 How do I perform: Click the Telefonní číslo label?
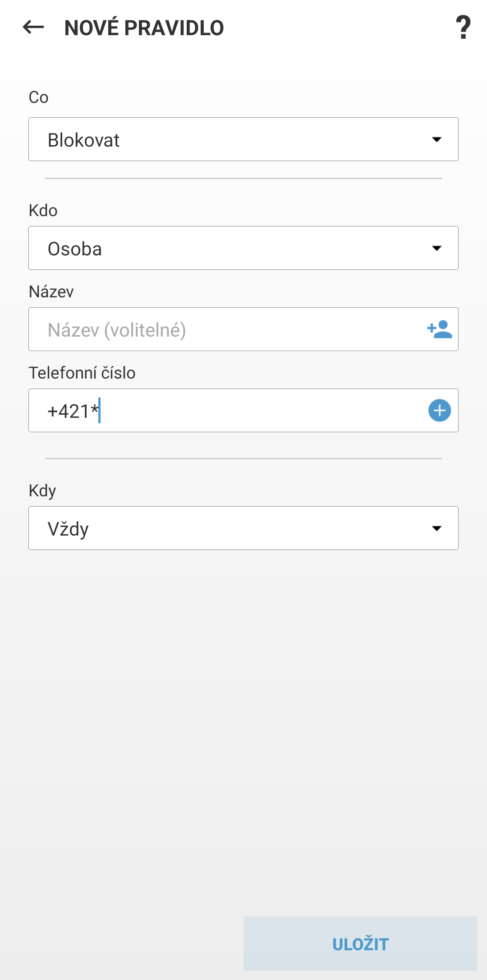tap(83, 373)
